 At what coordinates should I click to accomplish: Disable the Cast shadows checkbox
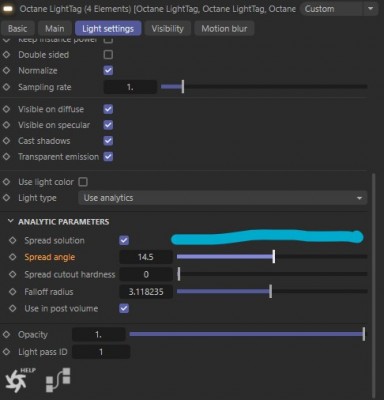[108, 141]
